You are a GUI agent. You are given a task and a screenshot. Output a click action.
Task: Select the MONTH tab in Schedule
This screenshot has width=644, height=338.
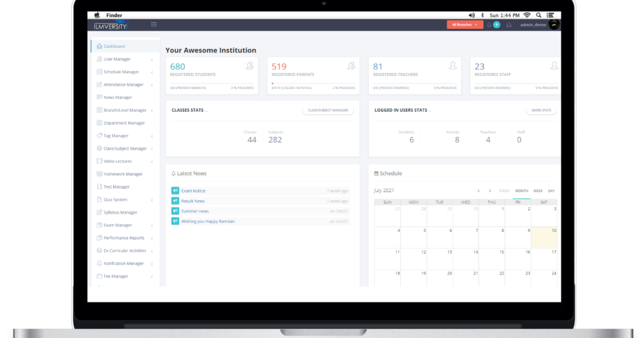[x=521, y=190]
